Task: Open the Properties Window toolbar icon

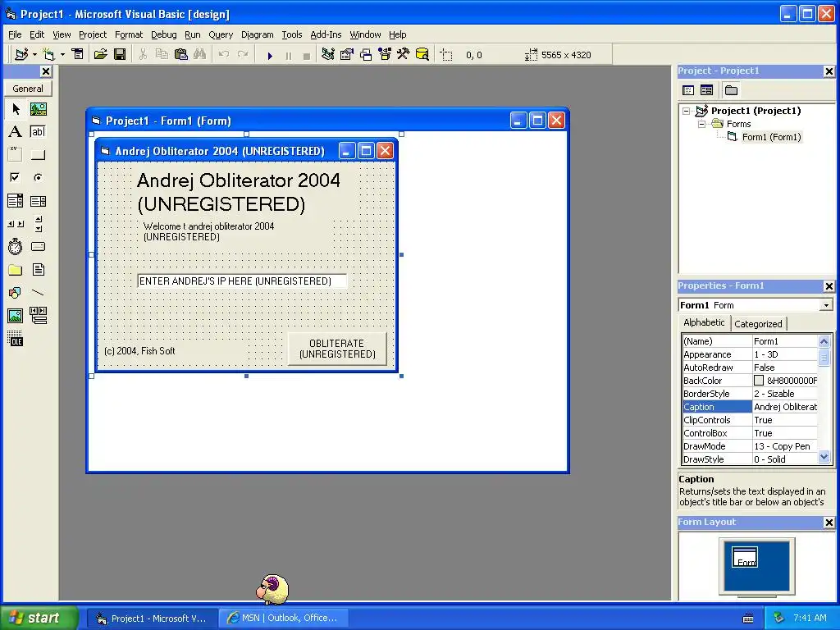Action: click(x=347, y=54)
